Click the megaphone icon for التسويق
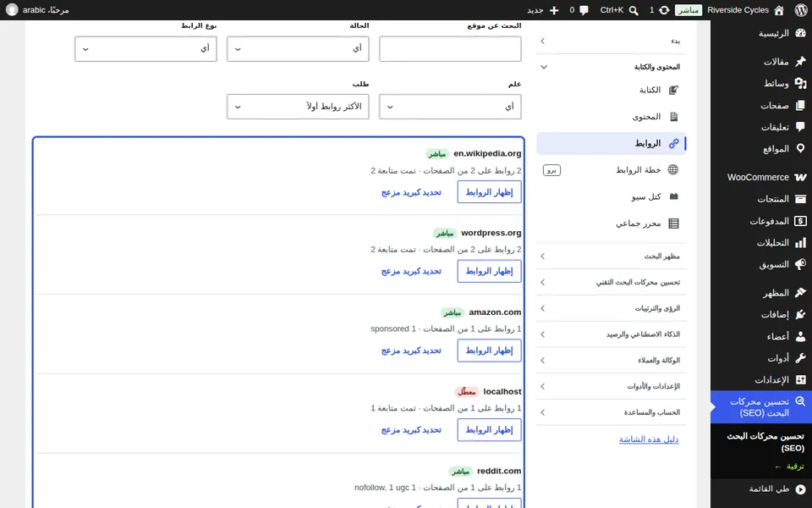This screenshot has width=812, height=508. pyautogui.click(x=801, y=264)
